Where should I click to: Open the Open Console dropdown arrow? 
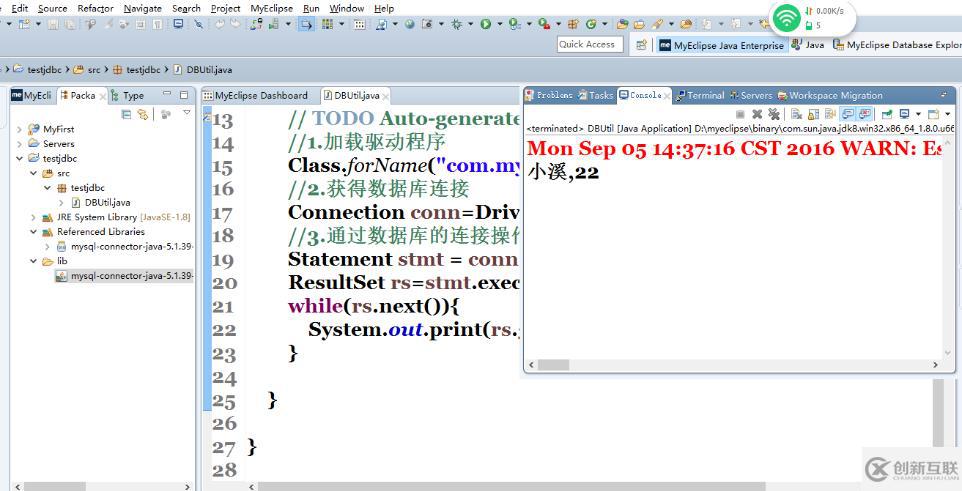click(948, 114)
